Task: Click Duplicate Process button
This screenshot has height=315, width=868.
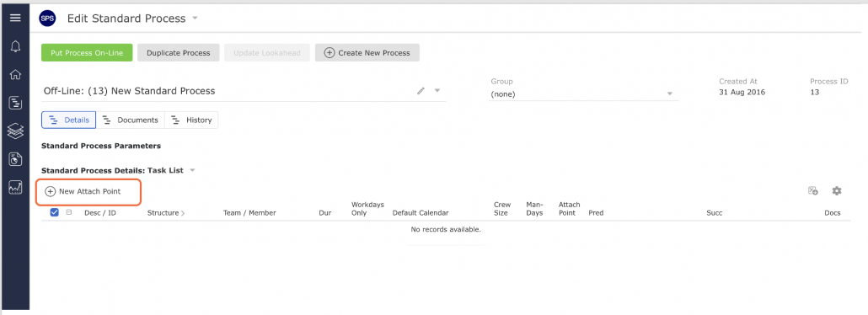Action: pos(179,52)
